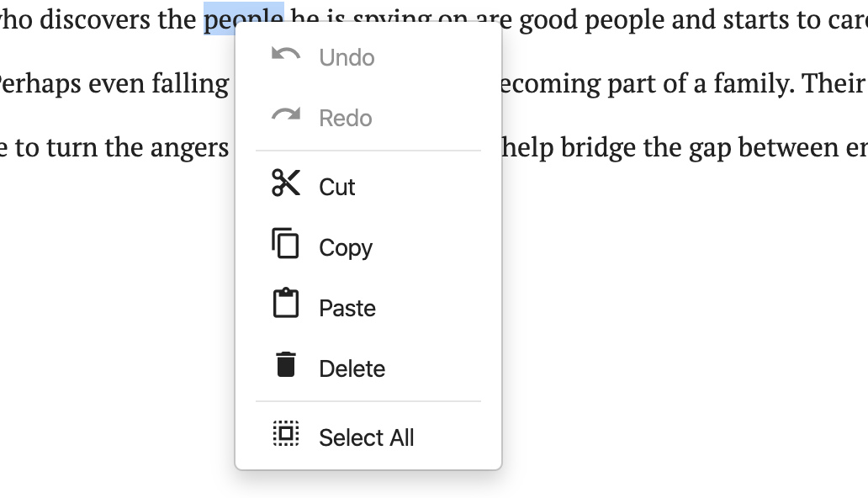
Task: Click the overlapping pages Copy icon
Action: (286, 244)
